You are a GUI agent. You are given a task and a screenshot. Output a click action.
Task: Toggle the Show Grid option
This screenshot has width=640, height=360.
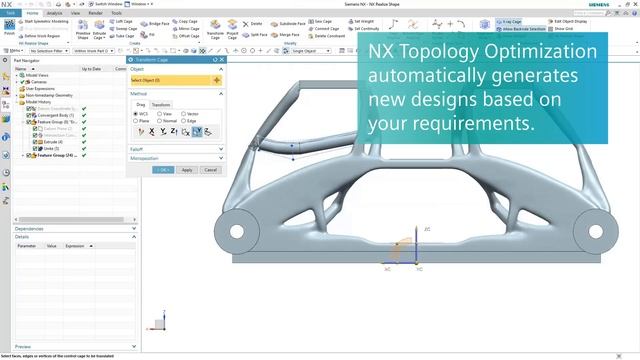tap(560, 29)
